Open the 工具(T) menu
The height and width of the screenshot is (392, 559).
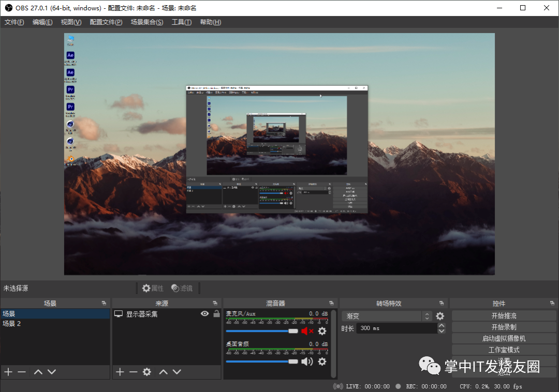coord(182,22)
